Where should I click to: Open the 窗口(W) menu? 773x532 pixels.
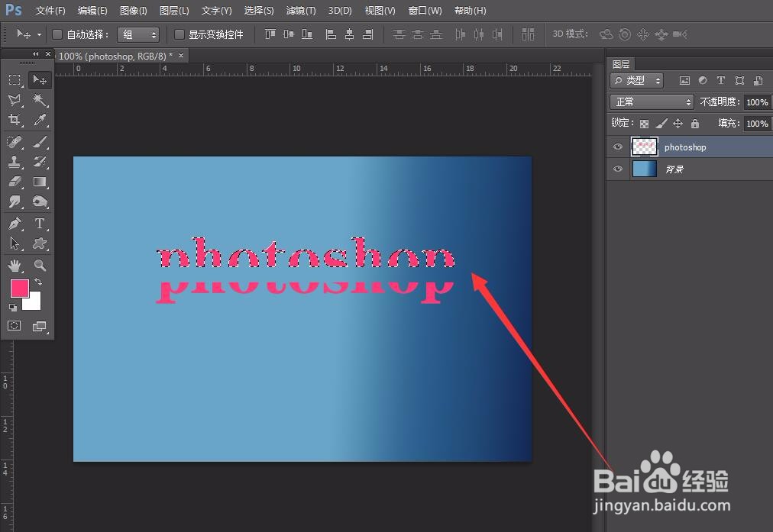coord(425,11)
